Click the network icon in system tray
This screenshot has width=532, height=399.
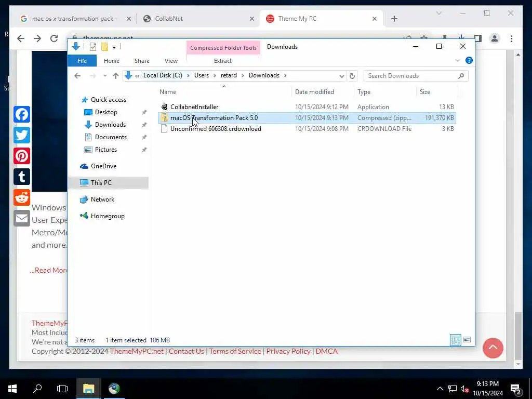click(453, 389)
